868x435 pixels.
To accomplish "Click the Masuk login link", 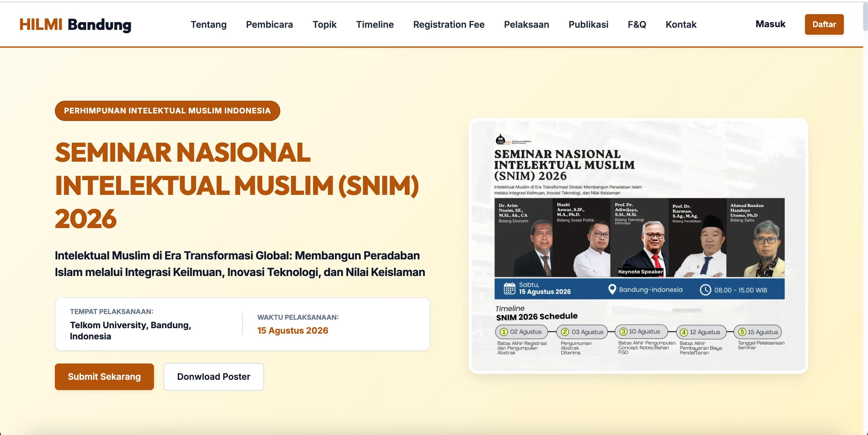I will tap(770, 24).
